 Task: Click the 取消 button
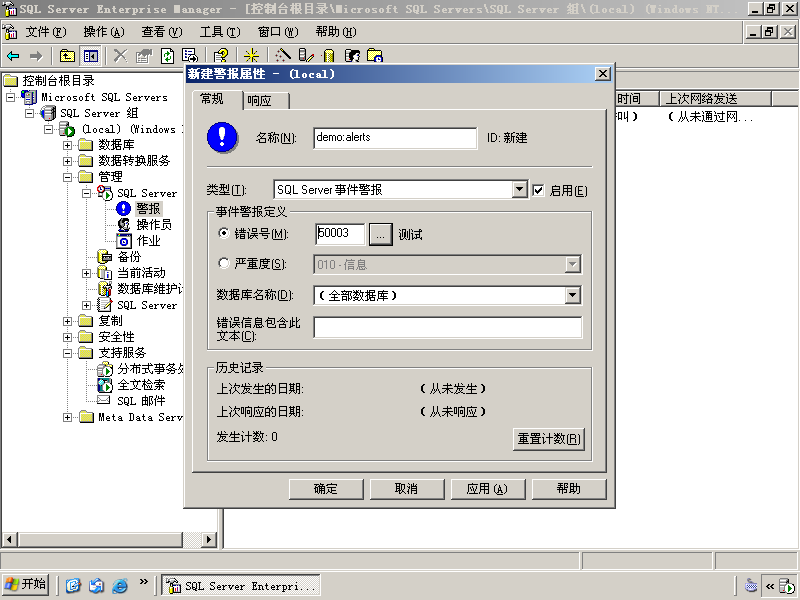pyautogui.click(x=407, y=489)
